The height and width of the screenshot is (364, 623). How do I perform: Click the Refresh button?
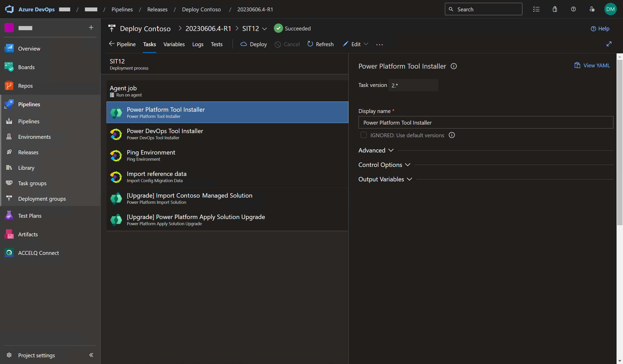point(320,44)
